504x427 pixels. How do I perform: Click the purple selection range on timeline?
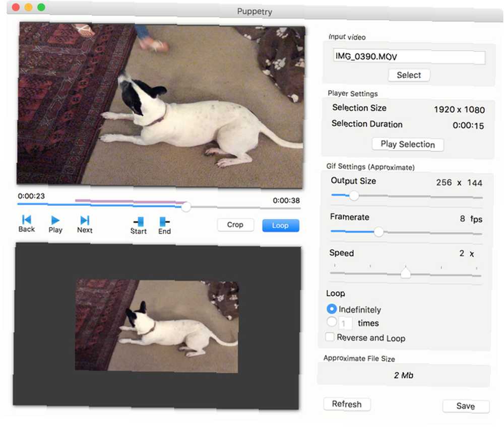131,201
